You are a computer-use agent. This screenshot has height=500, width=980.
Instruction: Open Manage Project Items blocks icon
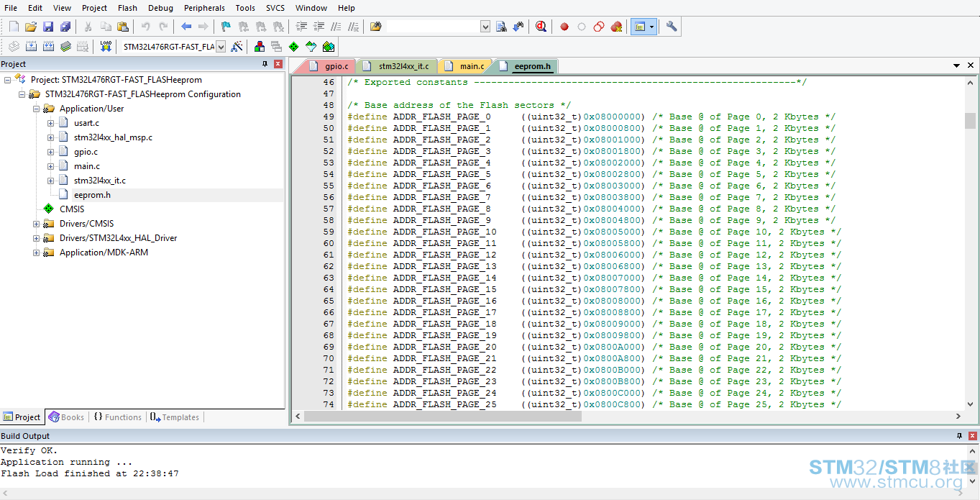click(260, 46)
